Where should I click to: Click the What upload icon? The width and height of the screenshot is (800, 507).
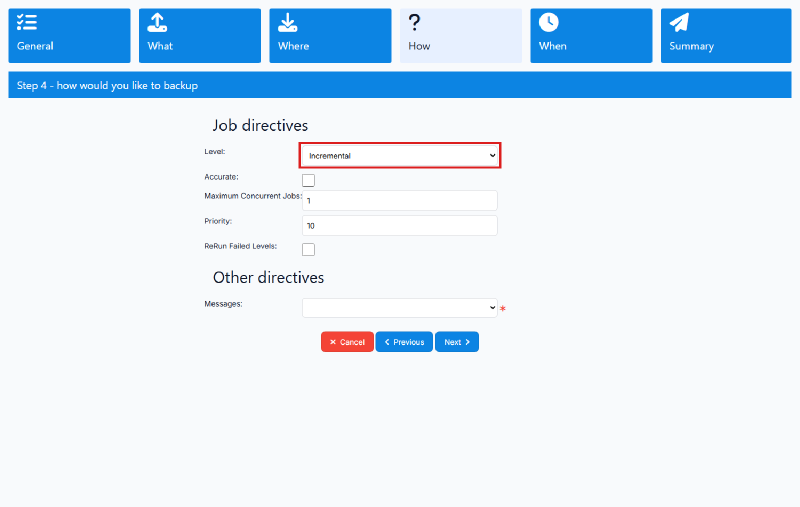(157, 22)
